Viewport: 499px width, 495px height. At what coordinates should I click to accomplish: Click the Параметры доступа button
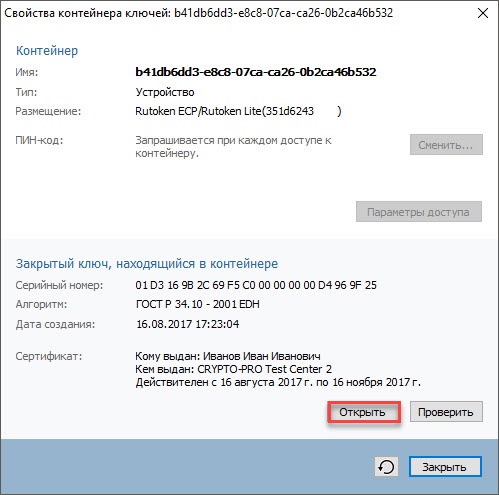coord(419,212)
